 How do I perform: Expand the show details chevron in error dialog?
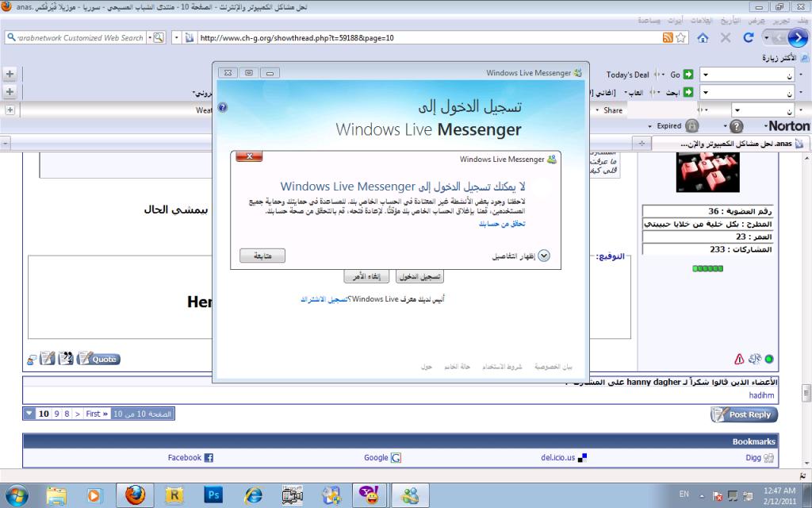point(544,256)
